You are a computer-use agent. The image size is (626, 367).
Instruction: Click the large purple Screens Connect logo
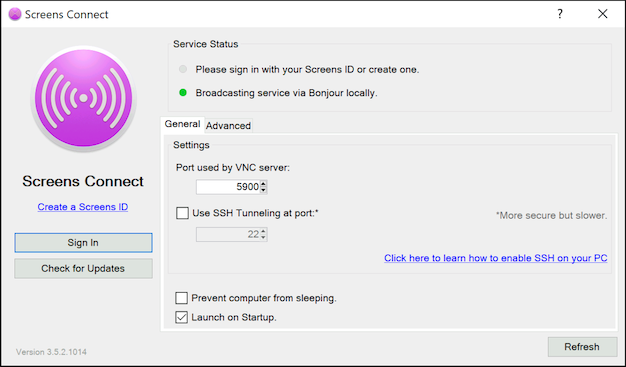(x=83, y=98)
